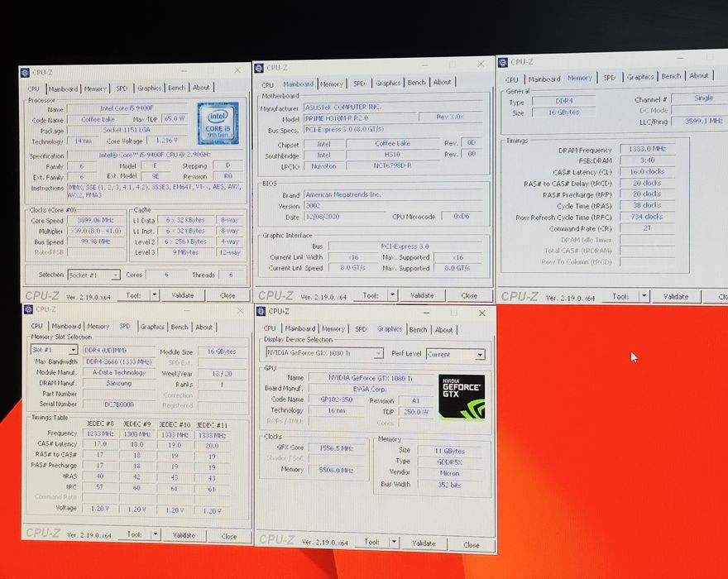Click the processor name field Intel Core i5 9400F
728x579 pixels.
127,108
